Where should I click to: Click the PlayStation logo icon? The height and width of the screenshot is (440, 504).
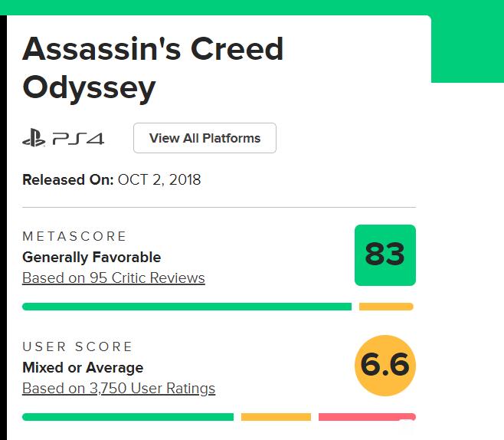[34, 138]
